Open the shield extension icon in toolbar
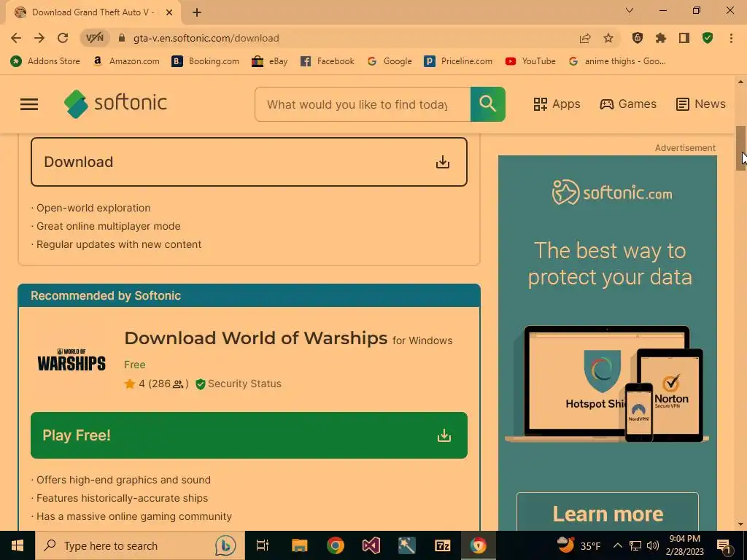Image resolution: width=747 pixels, height=560 pixels. click(638, 38)
